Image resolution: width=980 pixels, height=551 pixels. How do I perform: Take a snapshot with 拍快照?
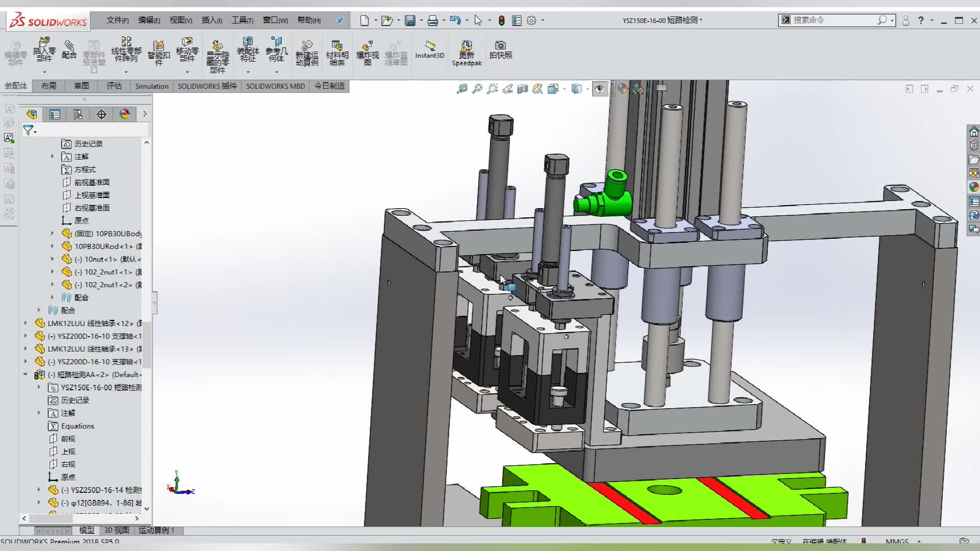pos(500,50)
